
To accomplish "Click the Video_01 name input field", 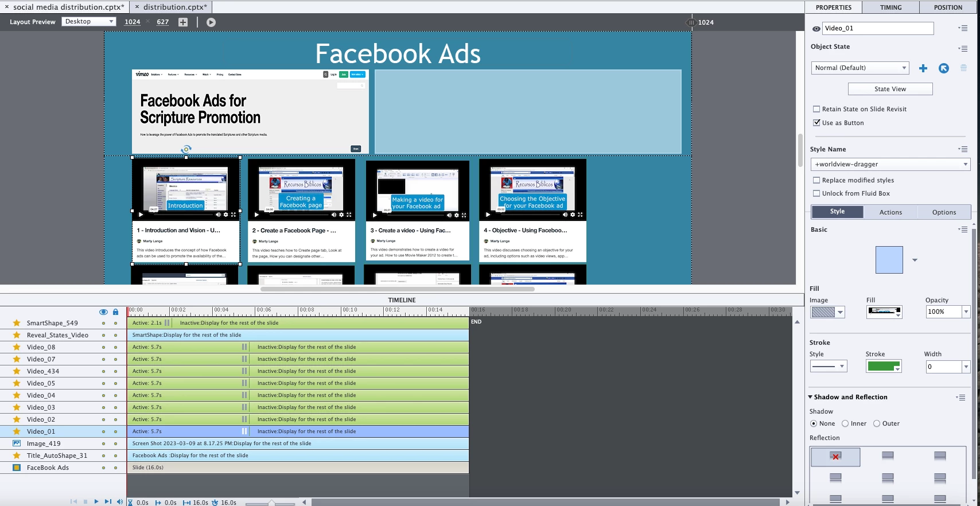I will 878,28.
